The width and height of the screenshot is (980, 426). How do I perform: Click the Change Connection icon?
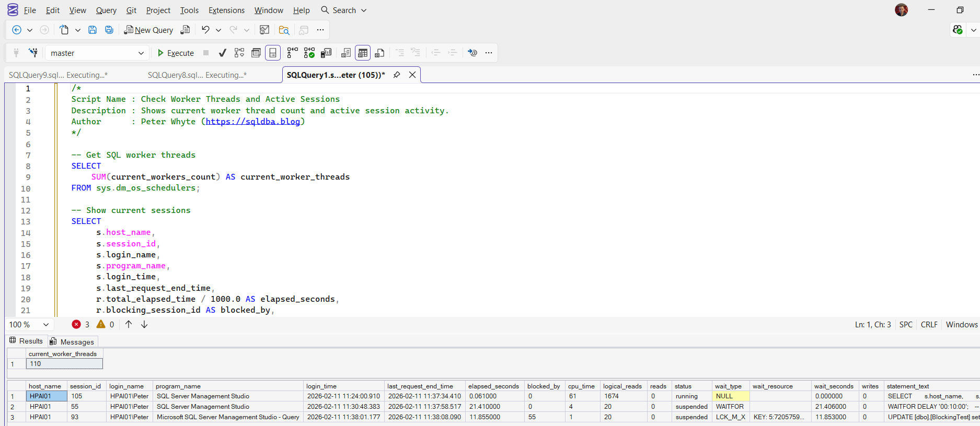click(x=33, y=53)
